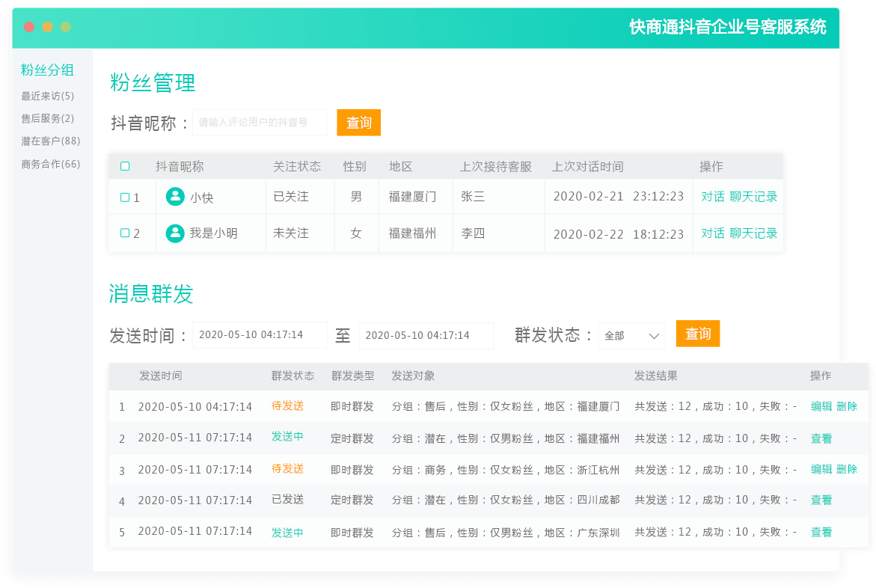
Task: Click the 定时群发 type in message row 4
Action: [x=352, y=500]
